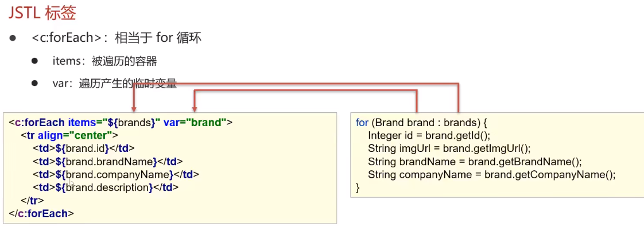The width and height of the screenshot is (644, 227).
Task: Click the main bullet dot beside <c:forEach>
Action: [x=13, y=38]
